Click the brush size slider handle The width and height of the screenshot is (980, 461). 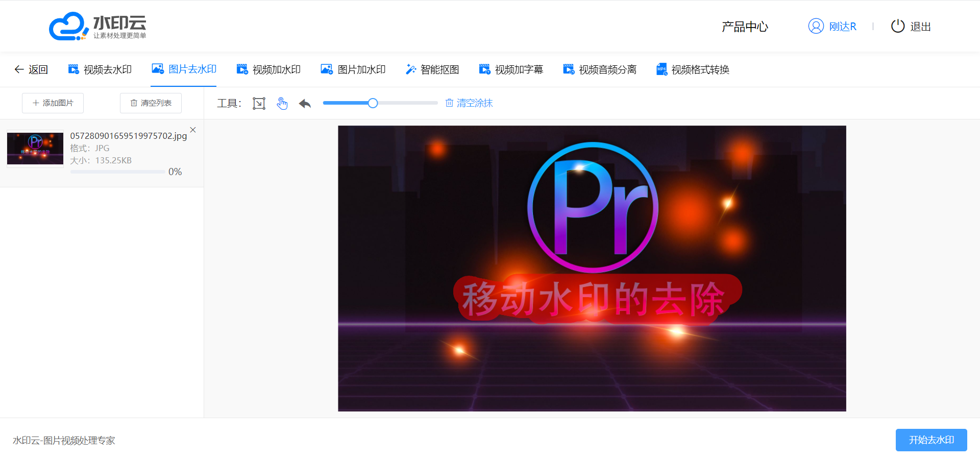[x=373, y=103]
